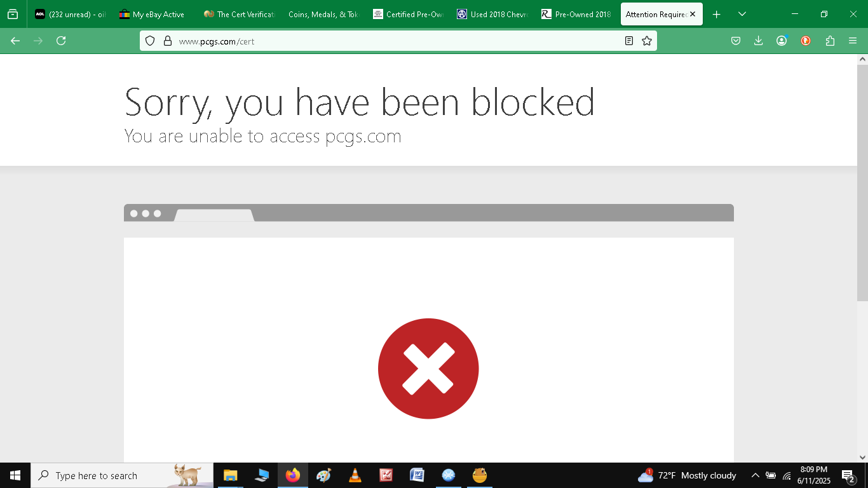Open the blue globe app taskbar icon
This screenshot has width=868, height=488.
click(449, 475)
